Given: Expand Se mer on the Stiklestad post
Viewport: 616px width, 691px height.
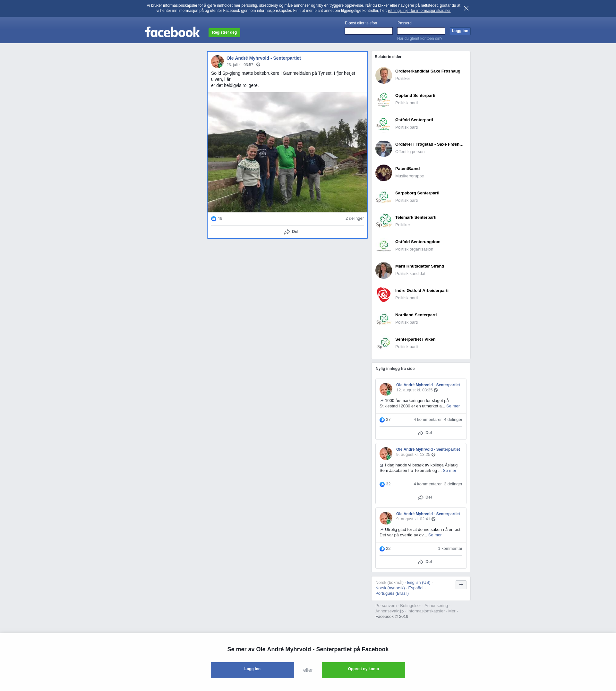Looking at the screenshot, I should pyautogui.click(x=453, y=406).
